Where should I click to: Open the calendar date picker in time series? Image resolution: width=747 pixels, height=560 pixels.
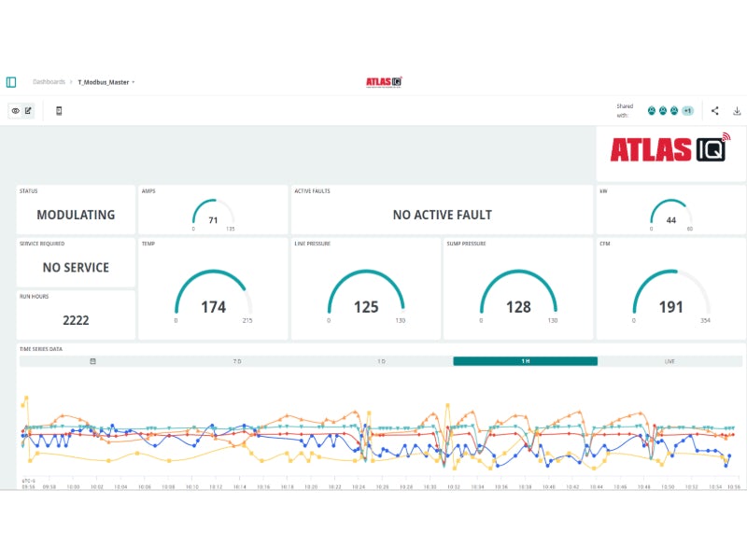point(92,361)
